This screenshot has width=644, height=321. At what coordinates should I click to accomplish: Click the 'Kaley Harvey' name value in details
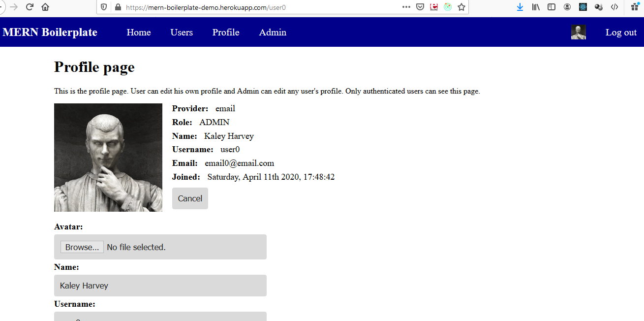[x=229, y=136]
